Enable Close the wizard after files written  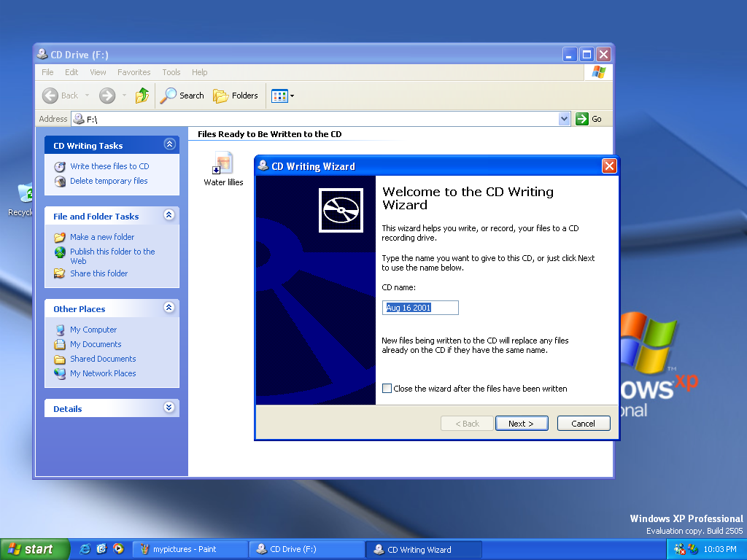coord(387,389)
